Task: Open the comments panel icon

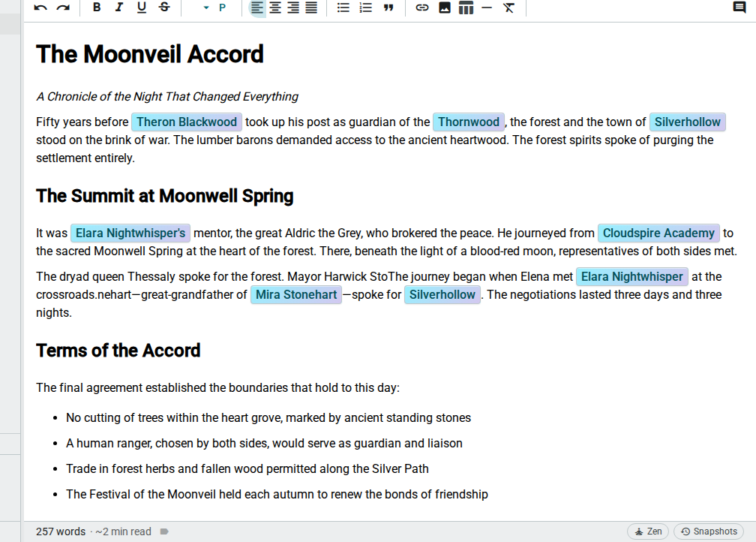Action: click(739, 8)
